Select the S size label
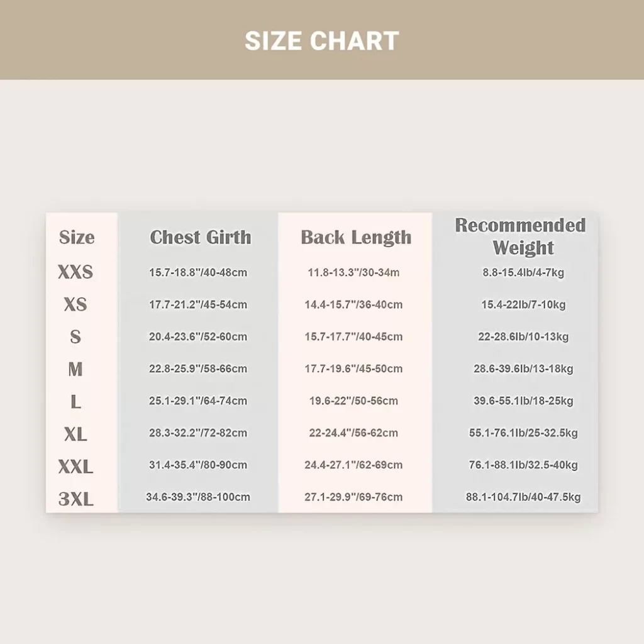 (75, 336)
